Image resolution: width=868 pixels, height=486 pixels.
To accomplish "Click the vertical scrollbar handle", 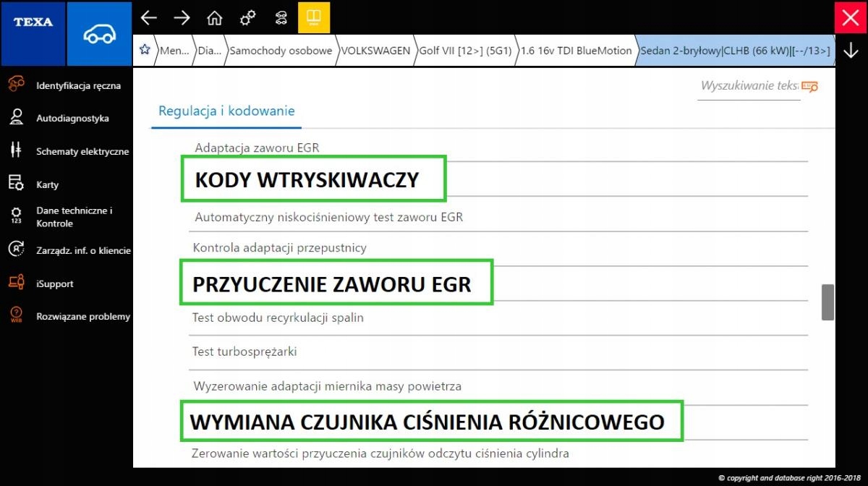I will pyautogui.click(x=827, y=302).
